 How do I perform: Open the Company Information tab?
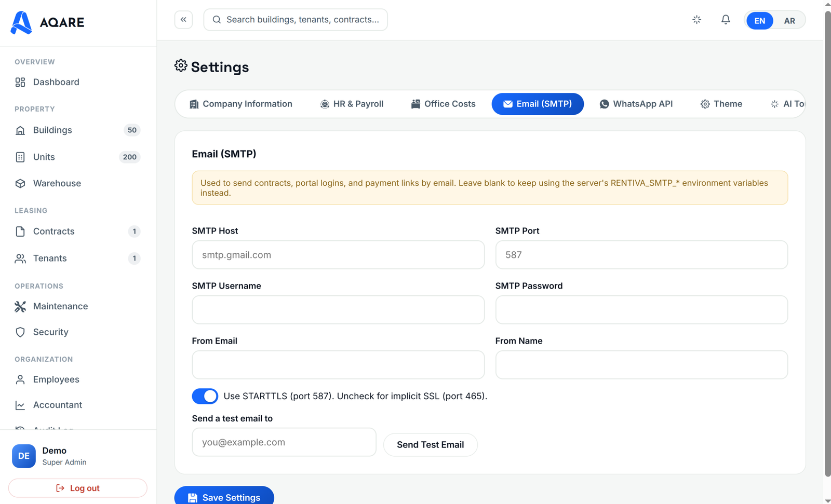[x=241, y=104]
